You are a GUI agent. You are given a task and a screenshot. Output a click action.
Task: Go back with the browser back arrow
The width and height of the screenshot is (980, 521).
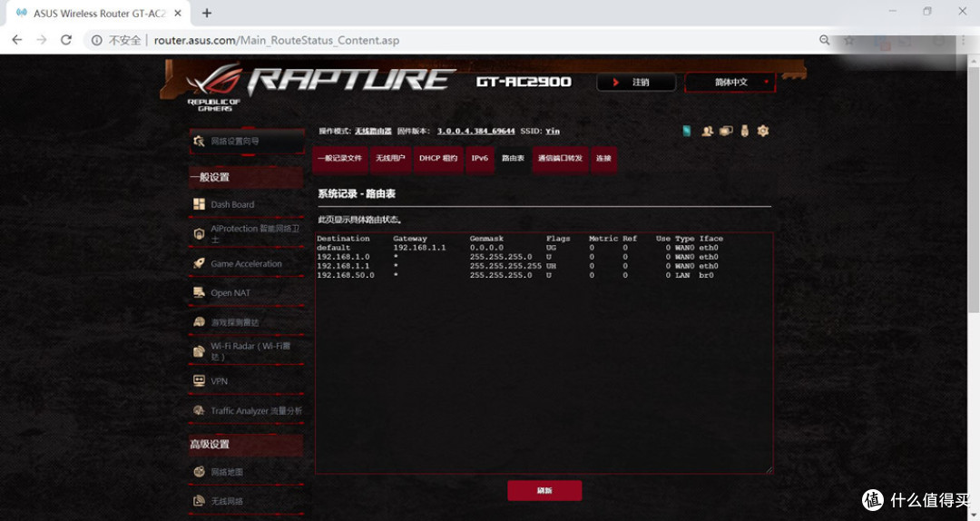click(17, 40)
